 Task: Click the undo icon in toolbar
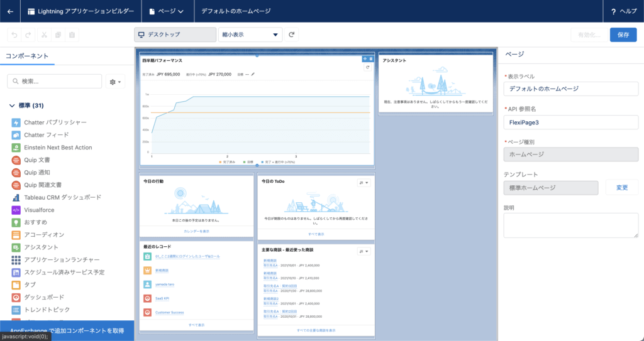(x=14, y=35)
